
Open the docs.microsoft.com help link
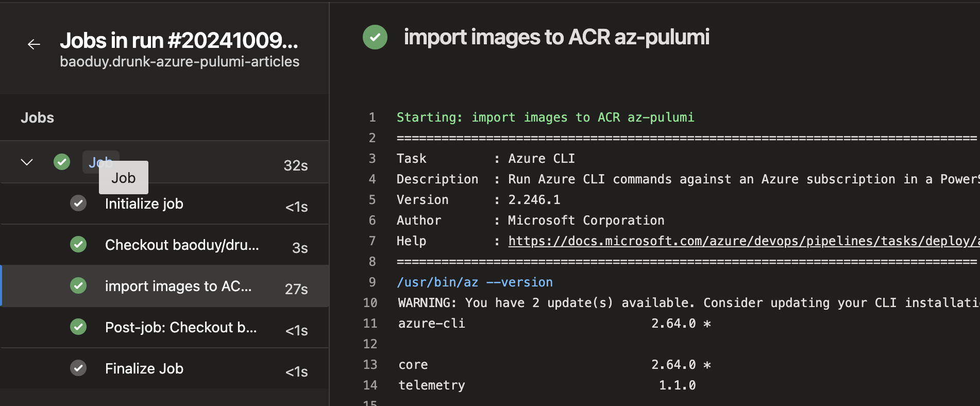pos(744,241)
